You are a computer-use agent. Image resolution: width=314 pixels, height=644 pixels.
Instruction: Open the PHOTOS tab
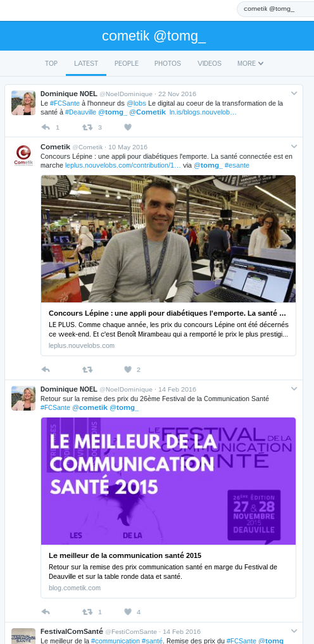[x=168, y=63]
